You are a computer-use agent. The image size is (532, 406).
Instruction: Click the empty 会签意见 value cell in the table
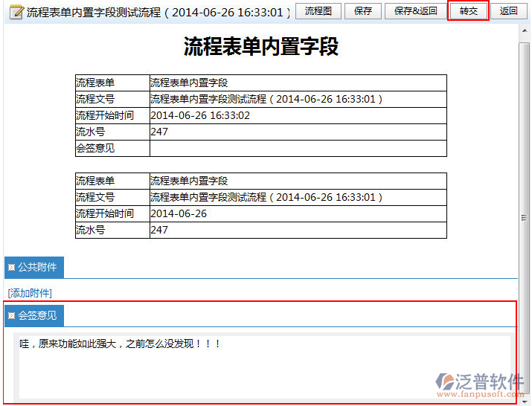[298, 148]
